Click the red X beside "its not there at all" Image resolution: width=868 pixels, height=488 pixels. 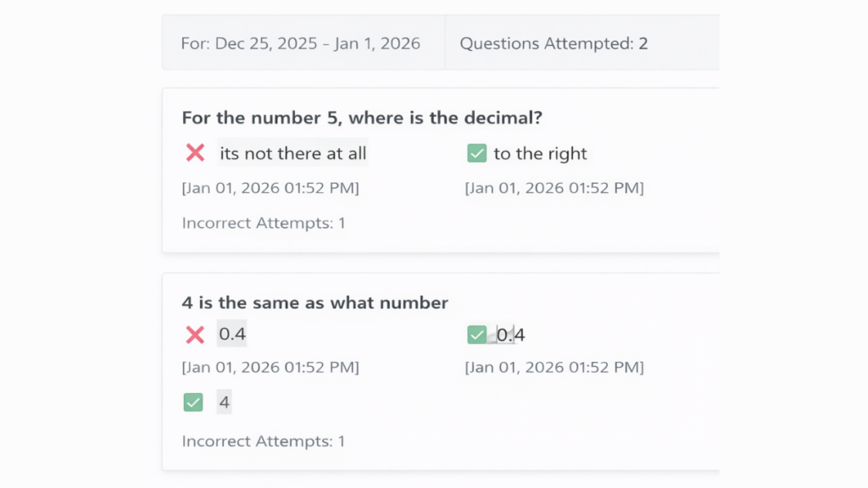coord(195,153)
